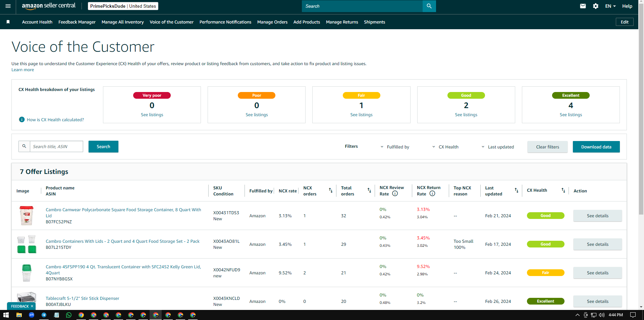Image resolution: width=644 pixels, height=320 pixels.
Task: Close the FEEDBACK tab with its X
Action: pos(32,306)
